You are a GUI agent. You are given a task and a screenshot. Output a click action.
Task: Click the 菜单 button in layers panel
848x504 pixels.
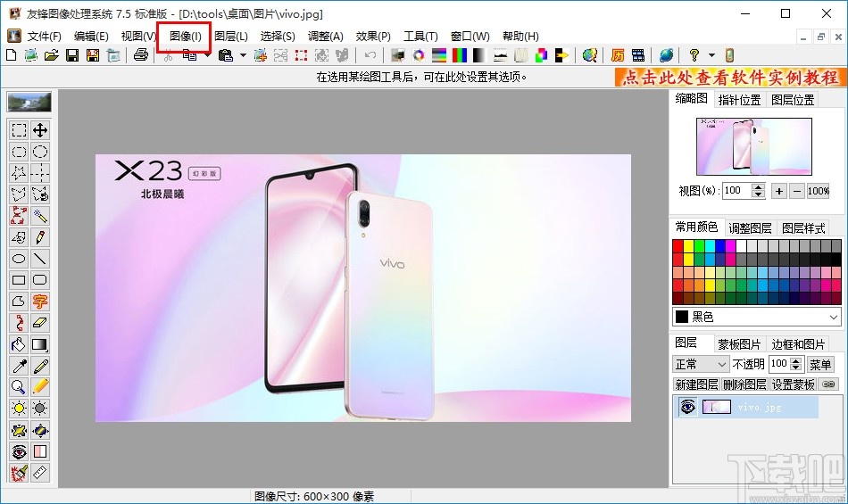tap(819, 365)
